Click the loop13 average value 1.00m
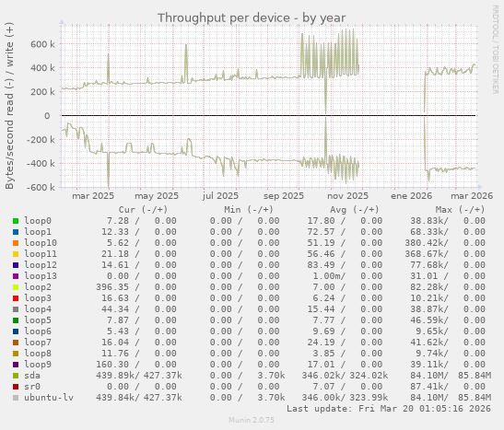The width and height of the screenshot is (504, 430). [326, 276]
